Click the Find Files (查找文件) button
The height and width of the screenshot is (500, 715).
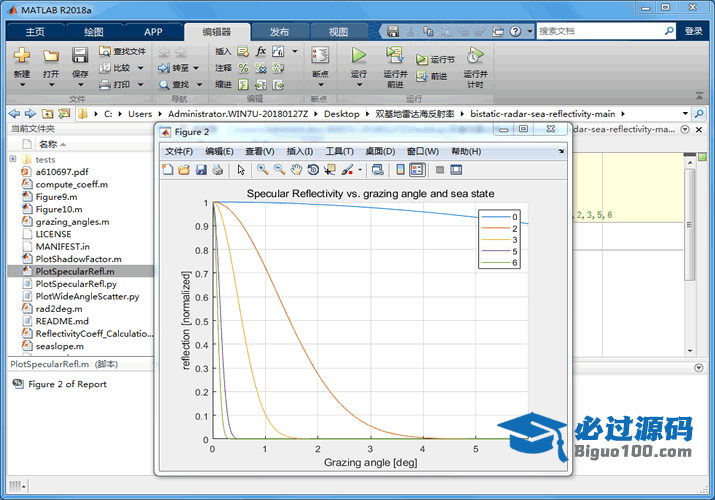(x=122, y=51)
